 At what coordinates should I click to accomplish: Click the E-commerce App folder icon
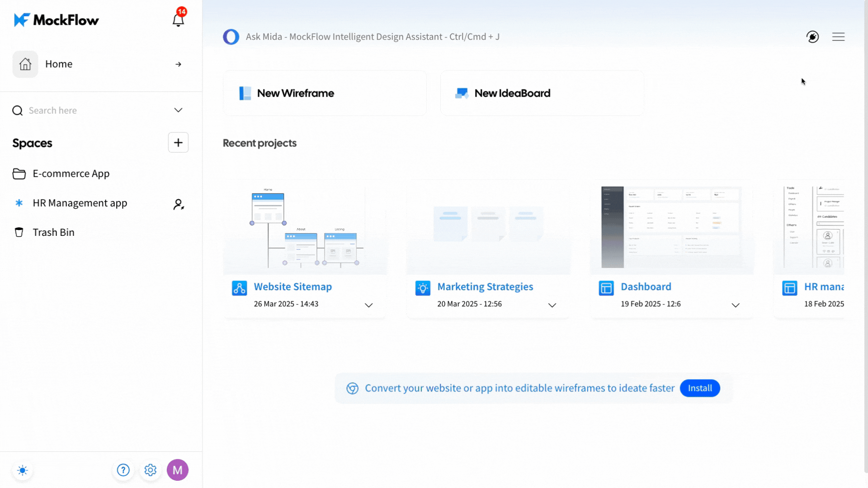19,174
